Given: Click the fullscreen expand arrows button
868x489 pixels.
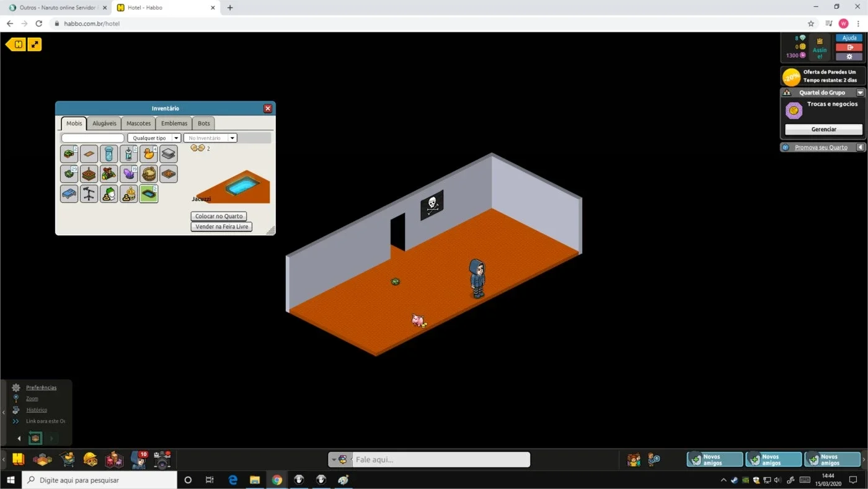Looking at the screenshot, I should coord(34,44).
